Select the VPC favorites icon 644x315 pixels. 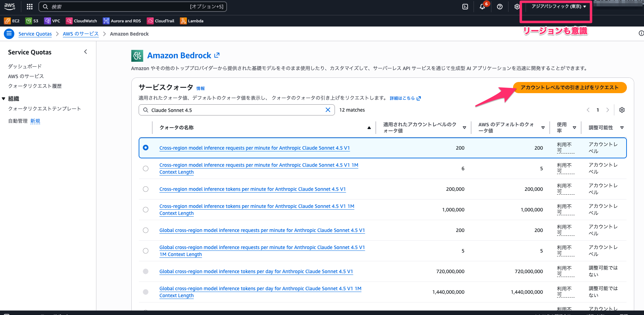(52, 21)
